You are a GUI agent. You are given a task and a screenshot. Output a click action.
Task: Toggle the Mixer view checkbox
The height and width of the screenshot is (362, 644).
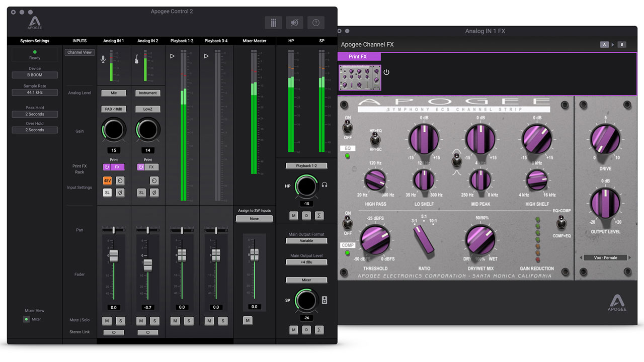click(x=26, y=319)
